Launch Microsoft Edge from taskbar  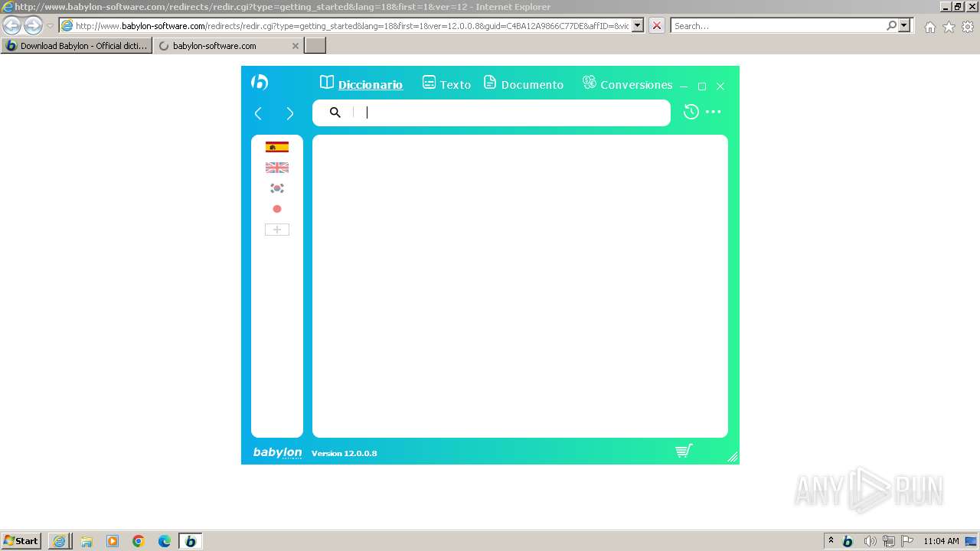[x=165, y=541]
